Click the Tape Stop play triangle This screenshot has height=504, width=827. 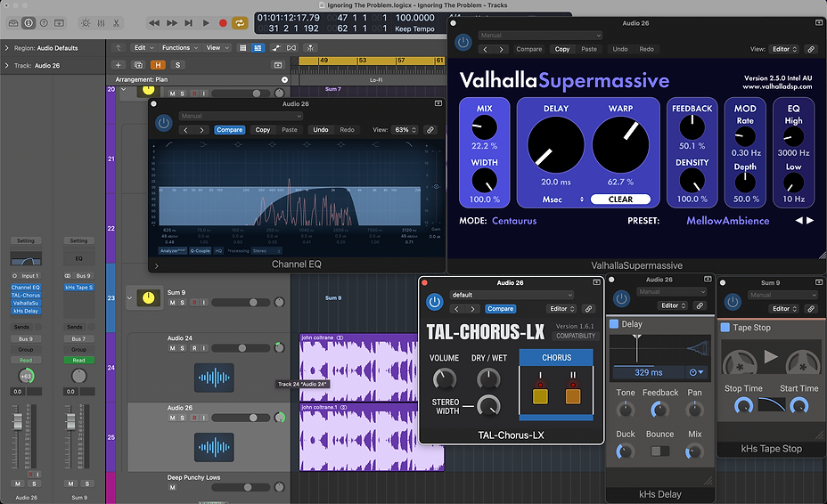click(x=771, y=357)
